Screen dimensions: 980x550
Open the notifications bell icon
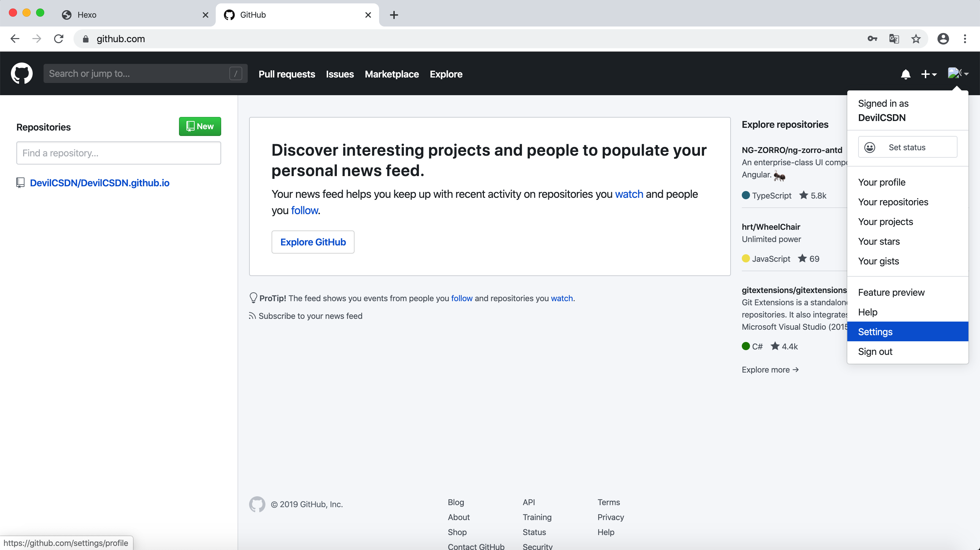tap(905, 74)
